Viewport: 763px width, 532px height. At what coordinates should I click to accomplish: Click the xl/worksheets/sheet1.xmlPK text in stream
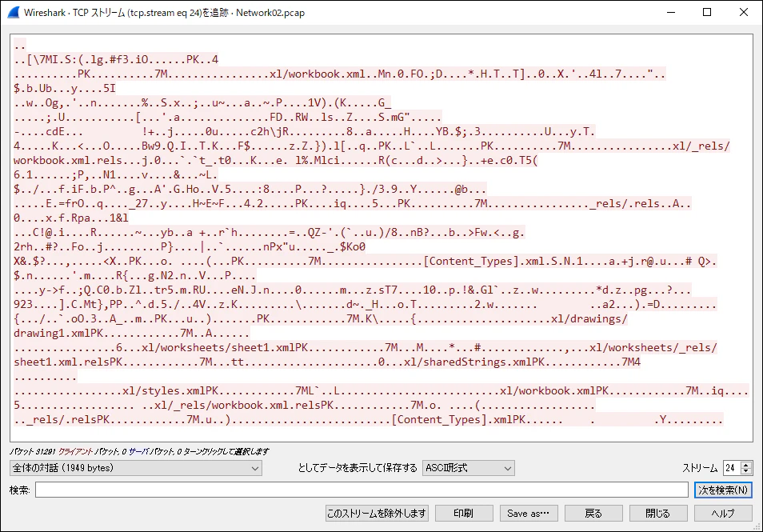point(226,347)
